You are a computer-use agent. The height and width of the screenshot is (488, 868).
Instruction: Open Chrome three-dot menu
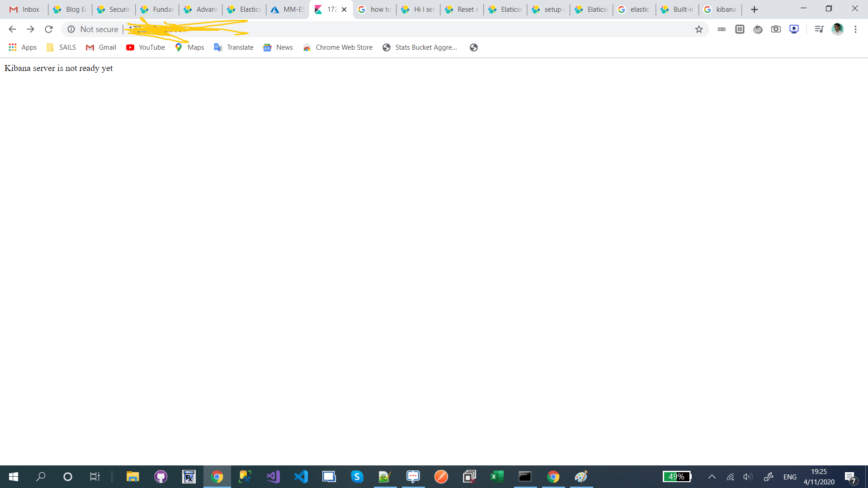pyautogui.click(x=855, y=29)
